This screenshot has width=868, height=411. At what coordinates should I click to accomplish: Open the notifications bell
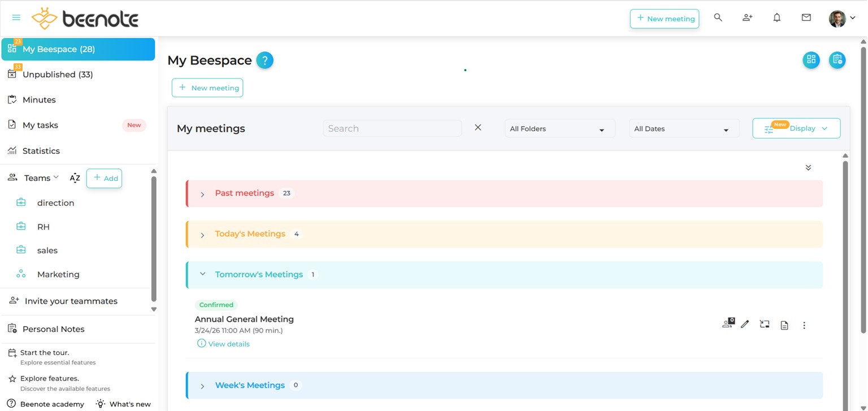tap(776, 18)
